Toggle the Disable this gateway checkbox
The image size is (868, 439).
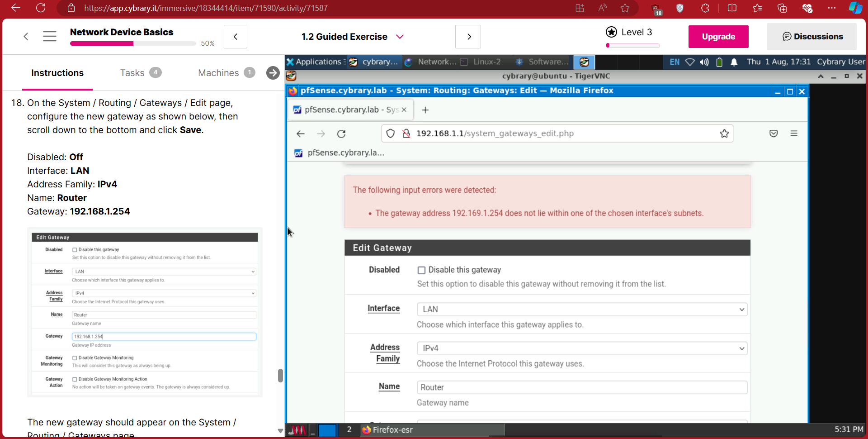coord(421,270)
